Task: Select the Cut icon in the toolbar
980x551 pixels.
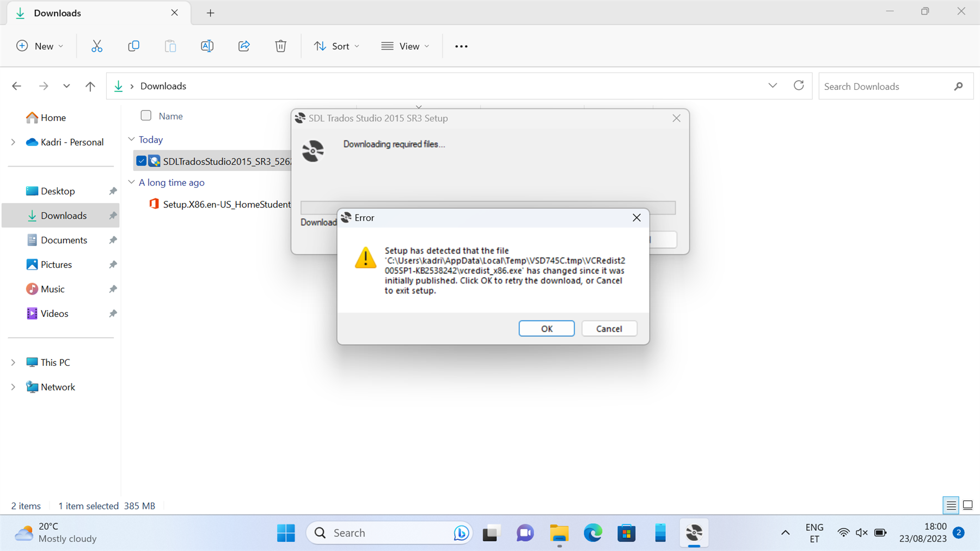Action: pyautogui.click(x=97, y=46)
